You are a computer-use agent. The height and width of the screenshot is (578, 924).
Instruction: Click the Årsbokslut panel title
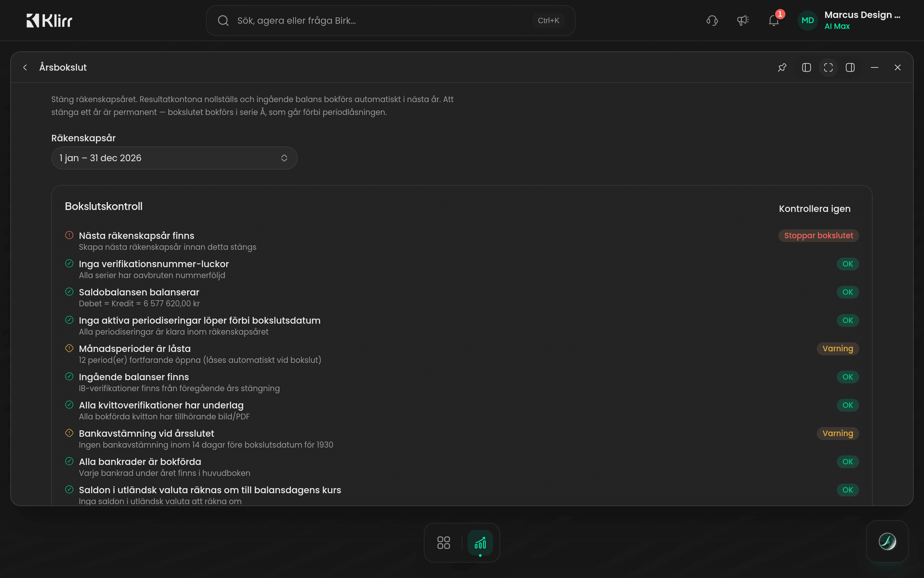click(63, 68)
